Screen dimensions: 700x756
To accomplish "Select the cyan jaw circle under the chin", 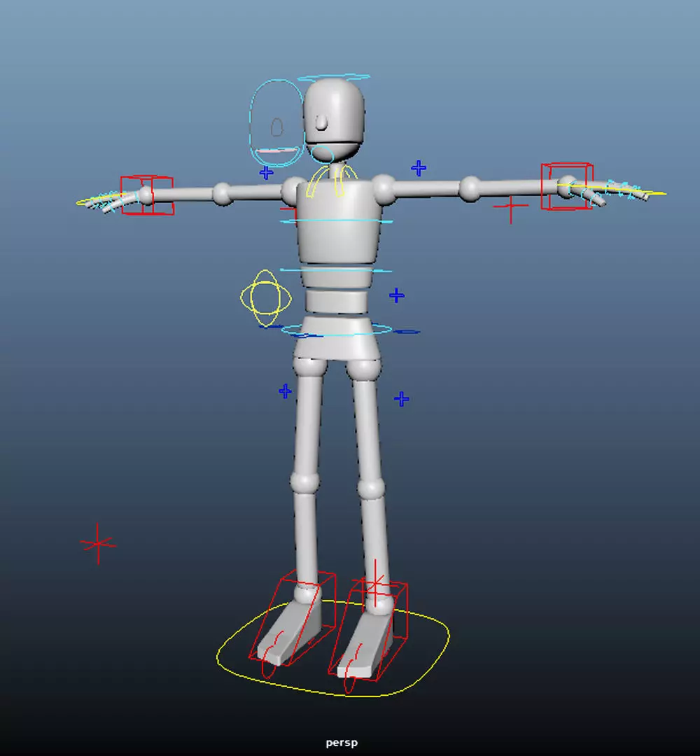I will [322, 154].
